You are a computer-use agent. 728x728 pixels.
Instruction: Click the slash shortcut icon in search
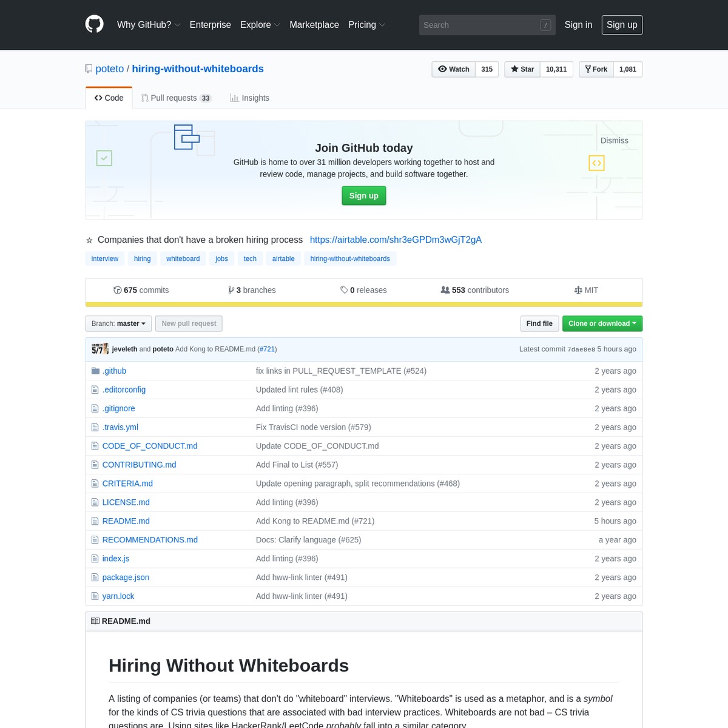(545, 25)
